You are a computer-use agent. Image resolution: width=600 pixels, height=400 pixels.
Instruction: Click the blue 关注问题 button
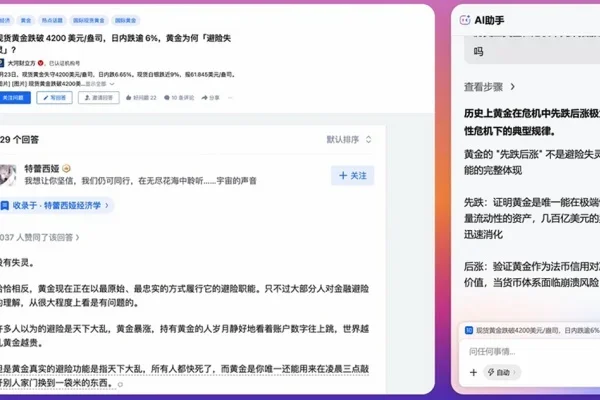(x=14, y=98)
